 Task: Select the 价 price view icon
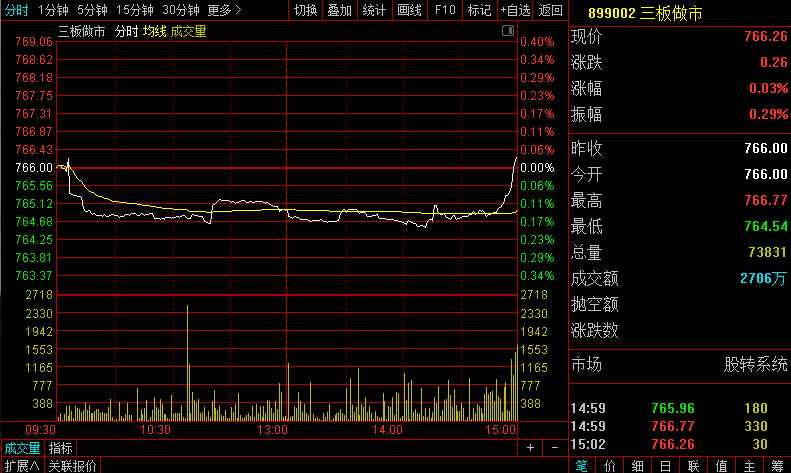[x=609, y=465]
